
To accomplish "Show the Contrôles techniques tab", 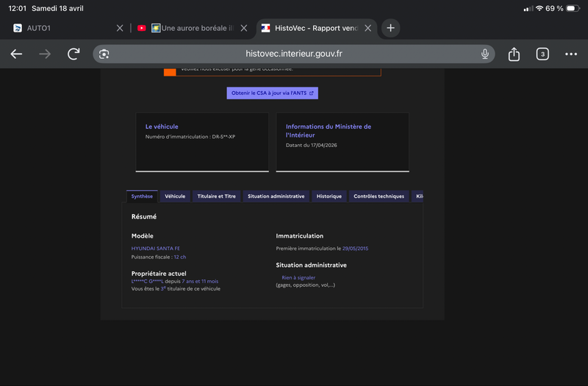I will pos(379,196).
